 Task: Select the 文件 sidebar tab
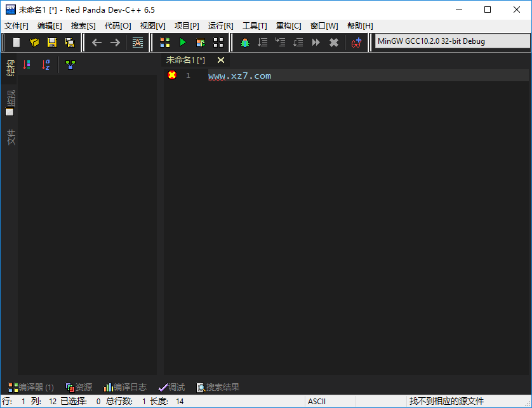click(x=10, y=137)
